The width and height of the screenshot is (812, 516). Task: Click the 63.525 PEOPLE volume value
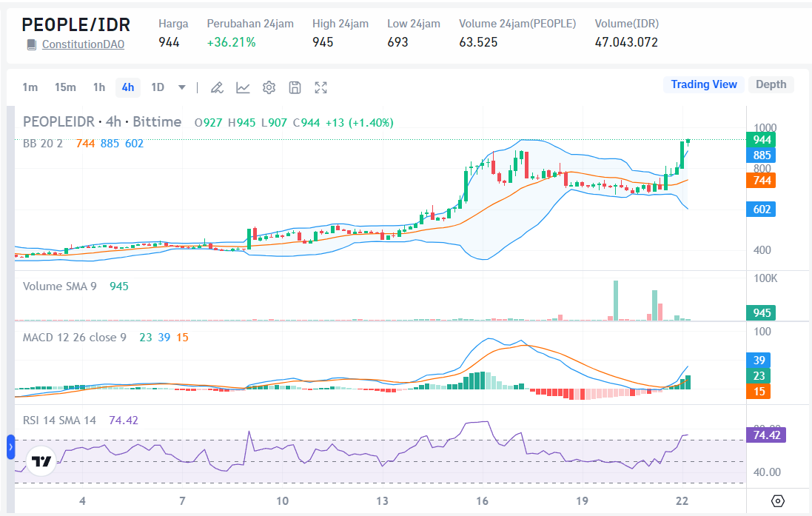(x=478, y=42)
